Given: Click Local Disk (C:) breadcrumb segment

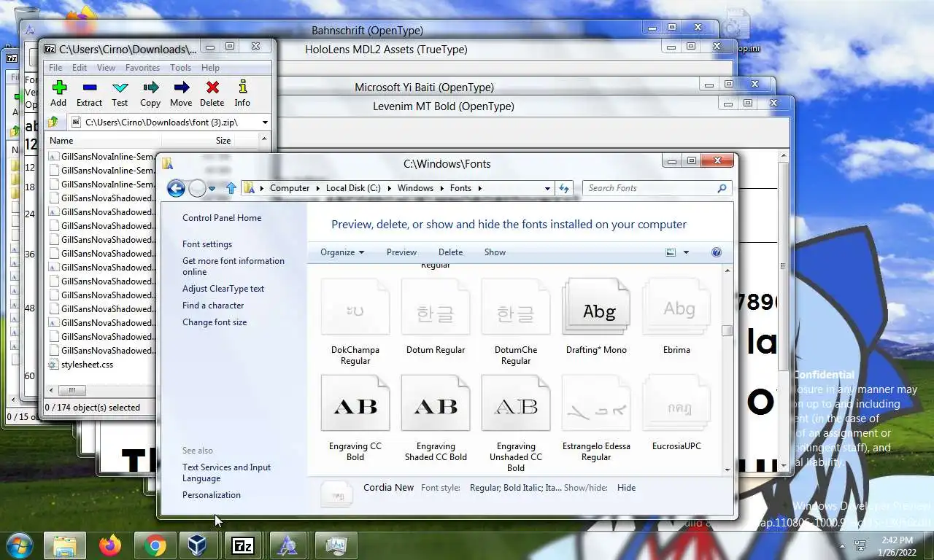Looking at the screenshot, I should tap(353, 188).
